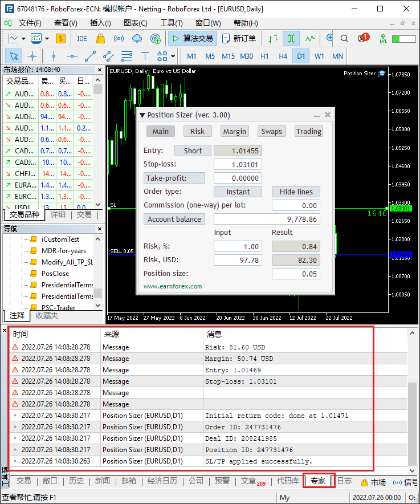The height and width of the screenshot is (504, 420).
Task: Click the LVL level icon
Action: pos(383,39)
